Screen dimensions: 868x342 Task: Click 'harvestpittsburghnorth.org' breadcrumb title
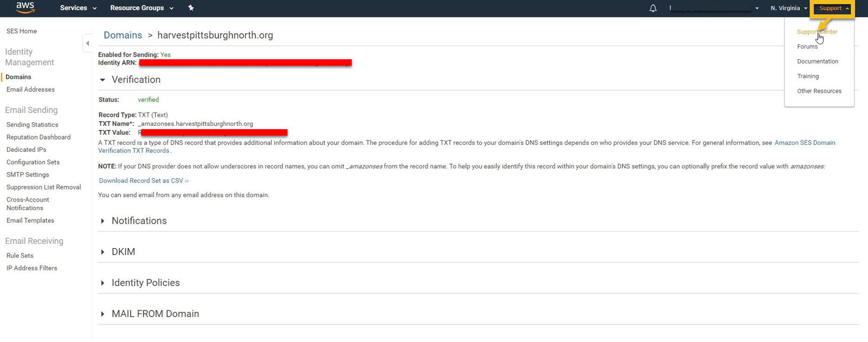tap(215, 35)
